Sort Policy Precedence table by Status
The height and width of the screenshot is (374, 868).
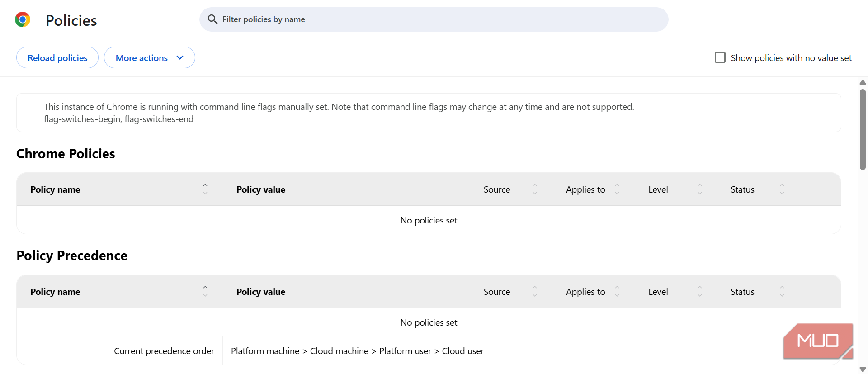[782, 291]
